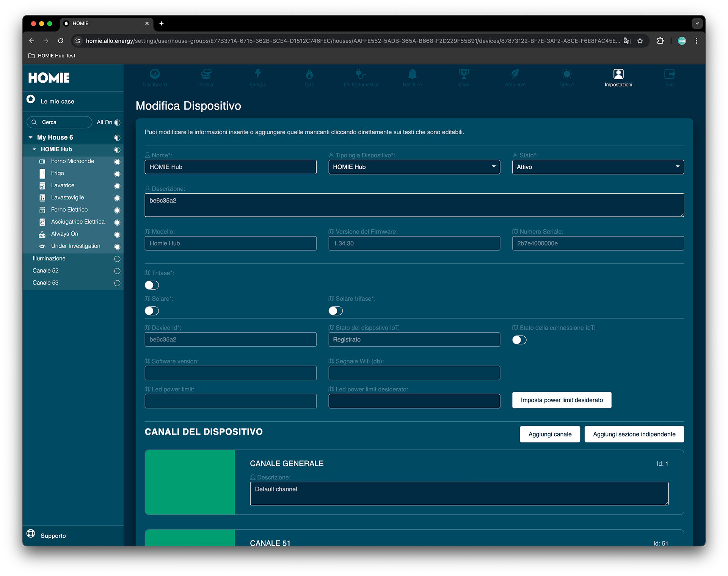Click the Nome input field

pyautogui.click(x=231, y=167)
